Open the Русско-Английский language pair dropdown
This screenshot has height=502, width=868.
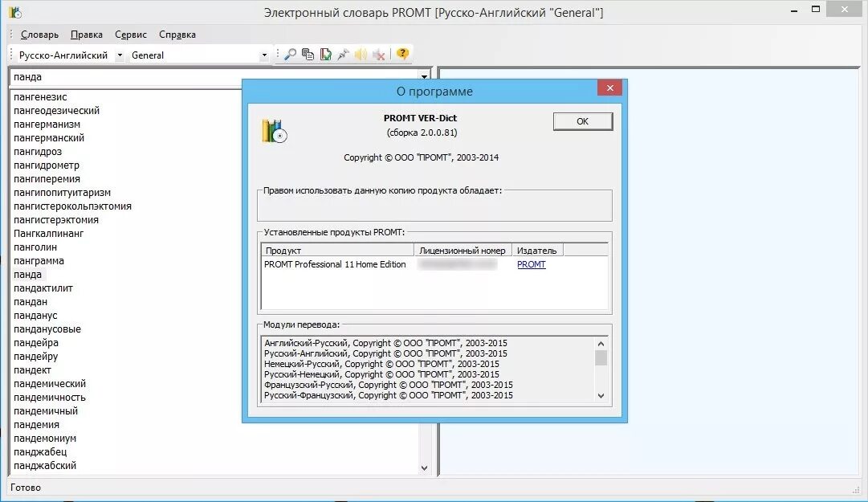pyautogui.click(x=120, y=55)
